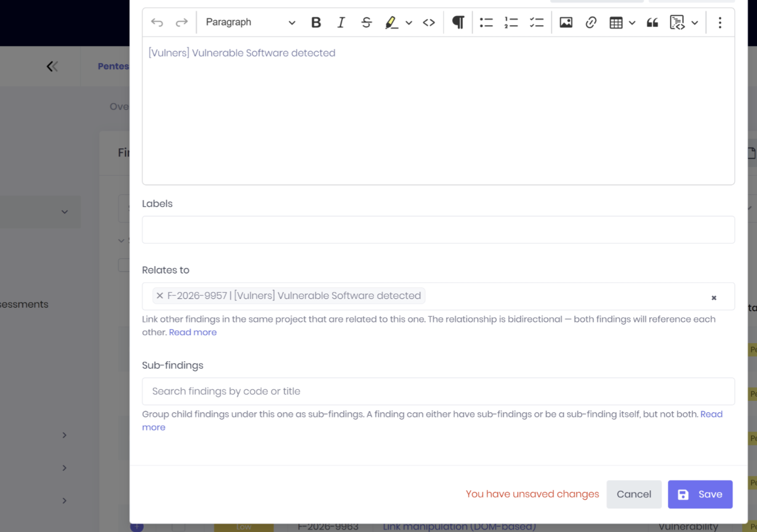Toggle italic formatting
This screenshot has width=757, height=532.
click(341, 23)
